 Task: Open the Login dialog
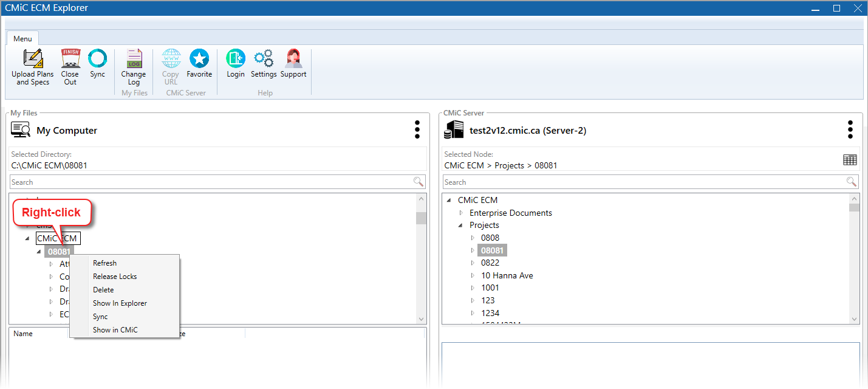[x=236, y=63]
